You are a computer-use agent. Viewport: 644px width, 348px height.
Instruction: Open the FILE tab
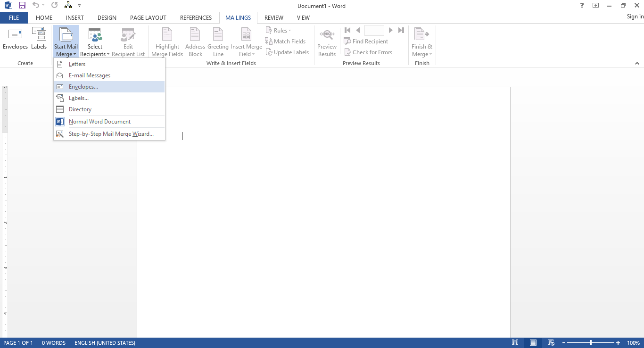[14, 18]
